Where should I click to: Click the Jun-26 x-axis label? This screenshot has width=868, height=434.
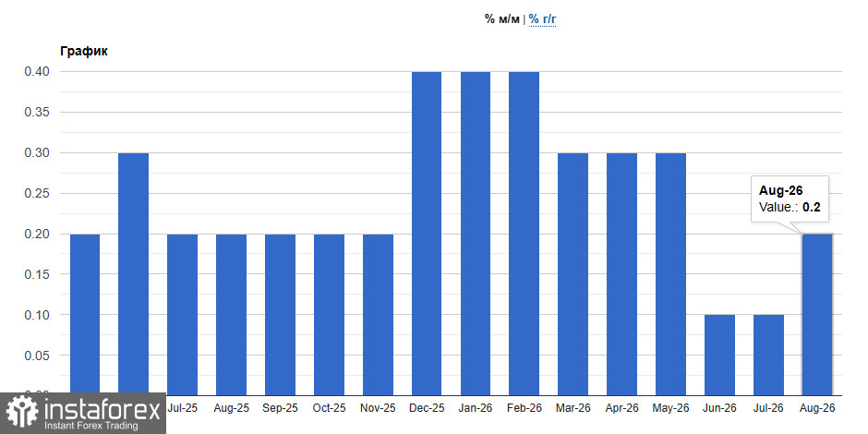pyautogui.click(x=719, y=408)
